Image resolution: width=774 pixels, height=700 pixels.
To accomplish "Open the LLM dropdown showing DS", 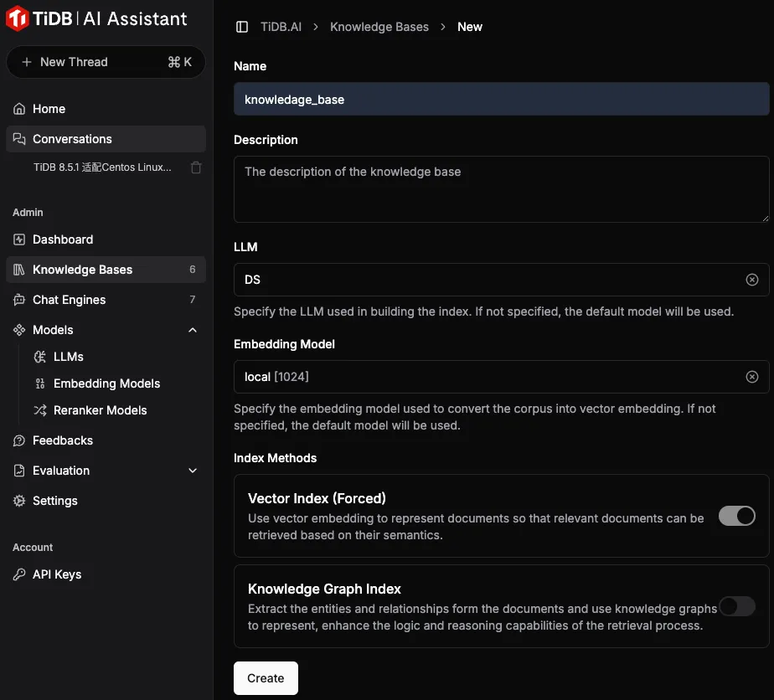I will coord(486,280).
